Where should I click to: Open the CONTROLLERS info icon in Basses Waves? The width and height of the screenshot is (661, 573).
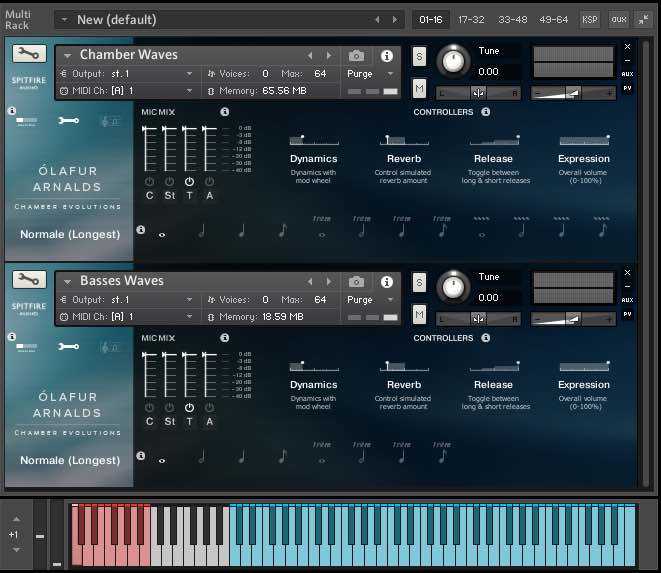coord(486,338)
